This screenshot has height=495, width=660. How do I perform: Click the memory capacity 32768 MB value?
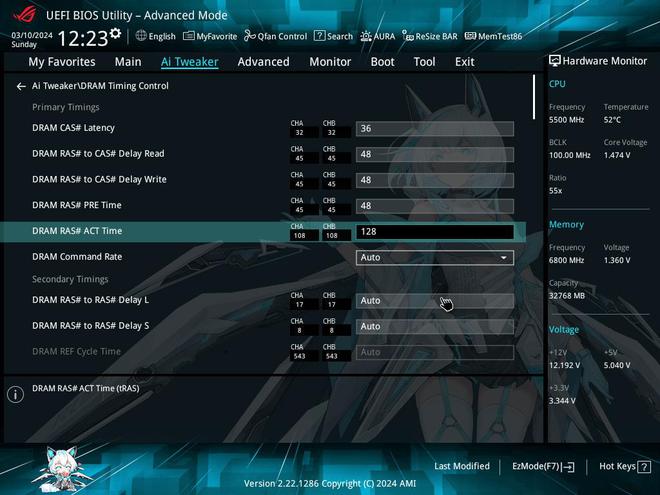coord(567,296)
